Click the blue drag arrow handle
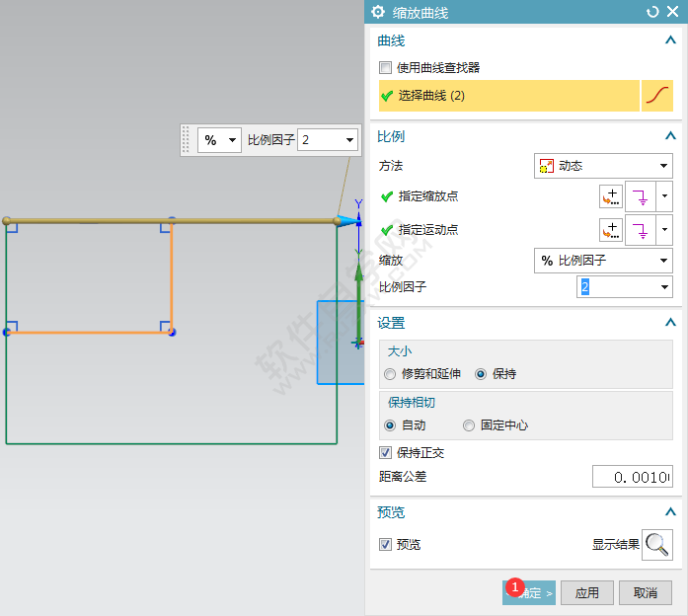This screenshot has height=616, width=688. 347,221
